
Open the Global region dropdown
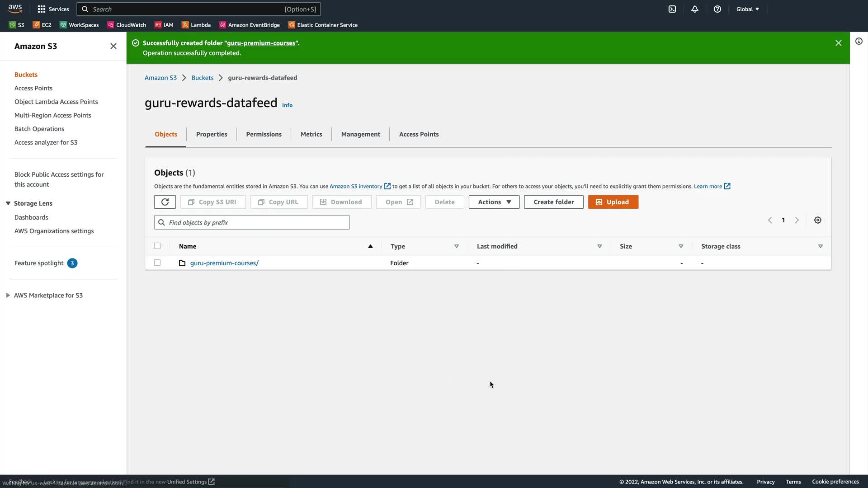point(747,9)
